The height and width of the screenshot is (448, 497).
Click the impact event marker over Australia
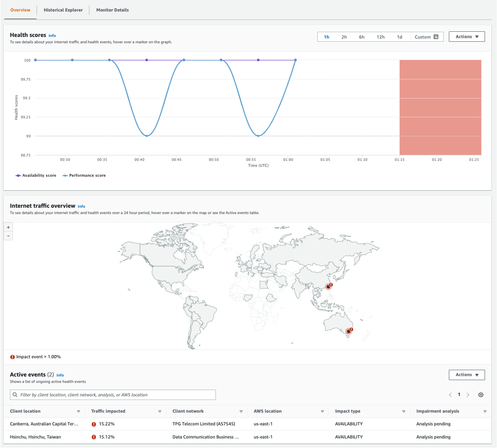point(349,331)
